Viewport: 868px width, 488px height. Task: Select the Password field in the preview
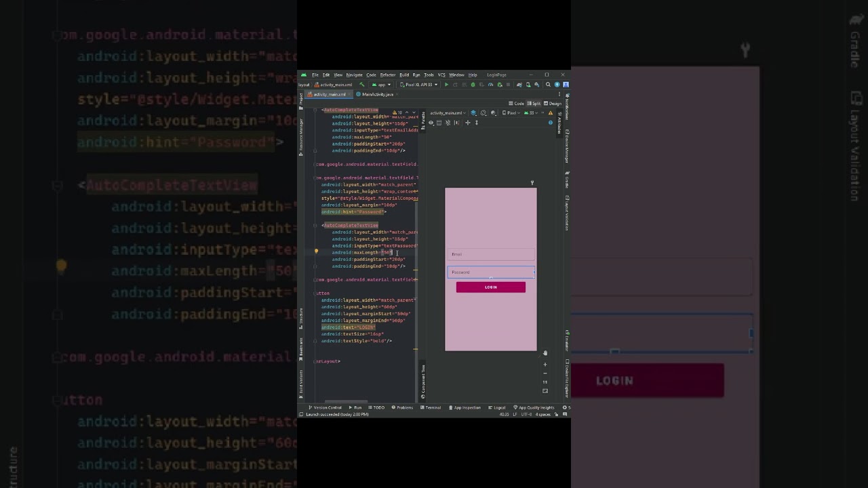pyautogui.click(x=491, y=272)
